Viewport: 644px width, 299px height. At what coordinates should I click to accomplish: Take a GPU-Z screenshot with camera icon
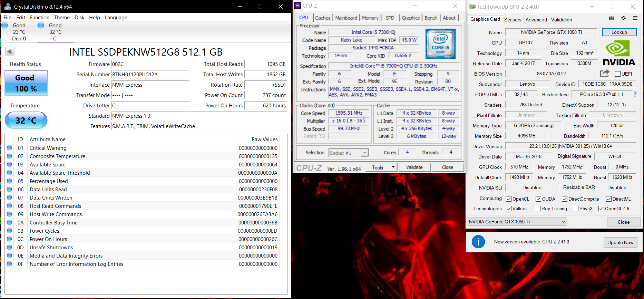pos(612,18)
